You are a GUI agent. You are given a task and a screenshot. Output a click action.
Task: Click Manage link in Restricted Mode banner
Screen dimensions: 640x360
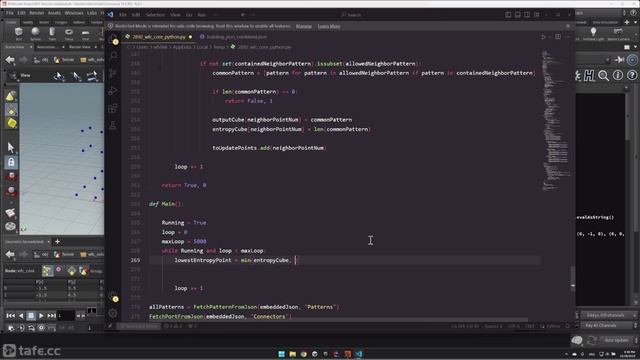[304, 26]
